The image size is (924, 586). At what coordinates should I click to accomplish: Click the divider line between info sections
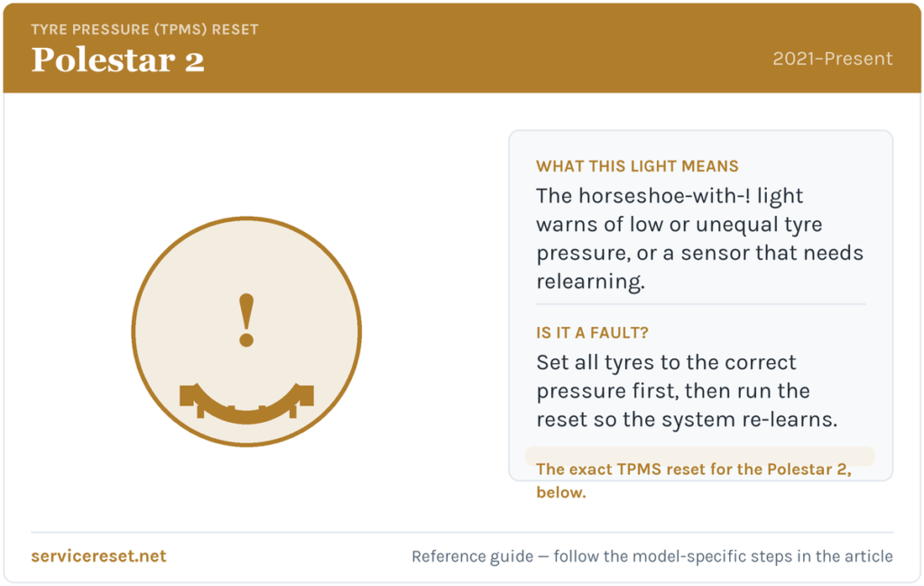tap(700, 304)
